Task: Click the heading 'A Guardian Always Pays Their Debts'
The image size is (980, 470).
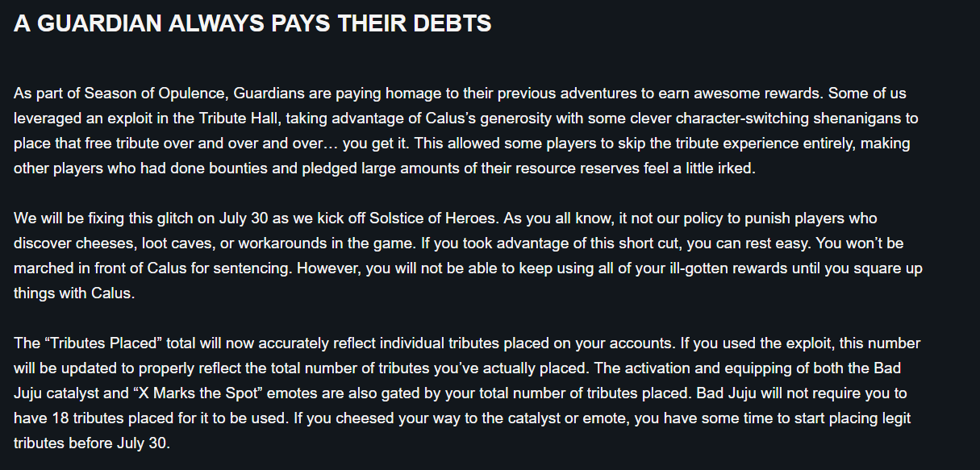Action: coord(252,24)
